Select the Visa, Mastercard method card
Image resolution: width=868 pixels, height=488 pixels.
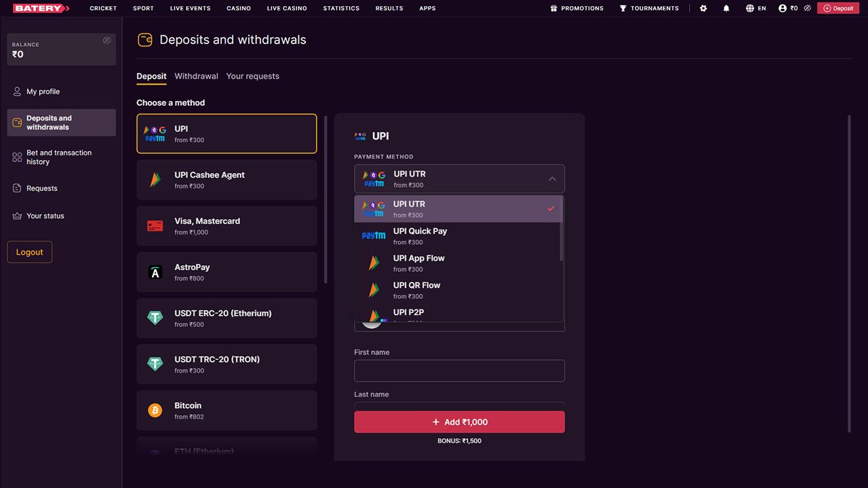click(226, 226)
